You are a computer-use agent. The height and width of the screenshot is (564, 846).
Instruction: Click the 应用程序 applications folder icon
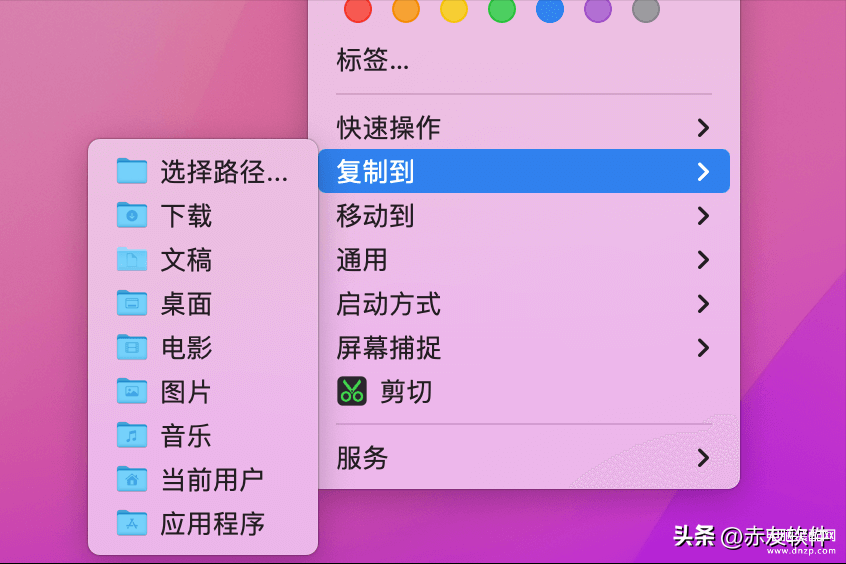coord(132,523)
